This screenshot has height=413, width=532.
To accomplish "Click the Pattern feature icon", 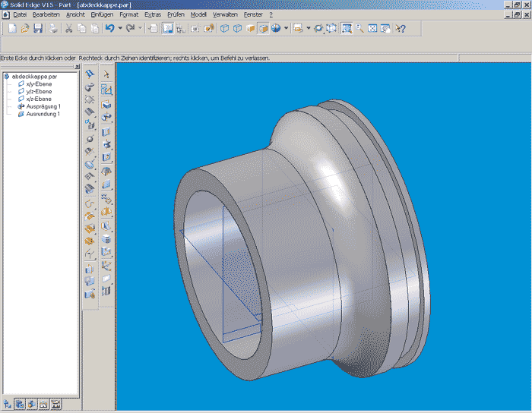I will tap(106, 199).
